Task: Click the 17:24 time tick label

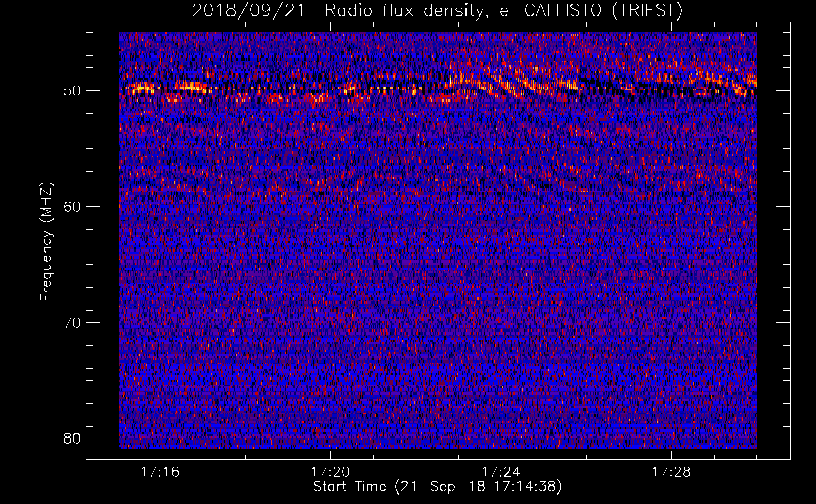Action: tap(501, 472)
